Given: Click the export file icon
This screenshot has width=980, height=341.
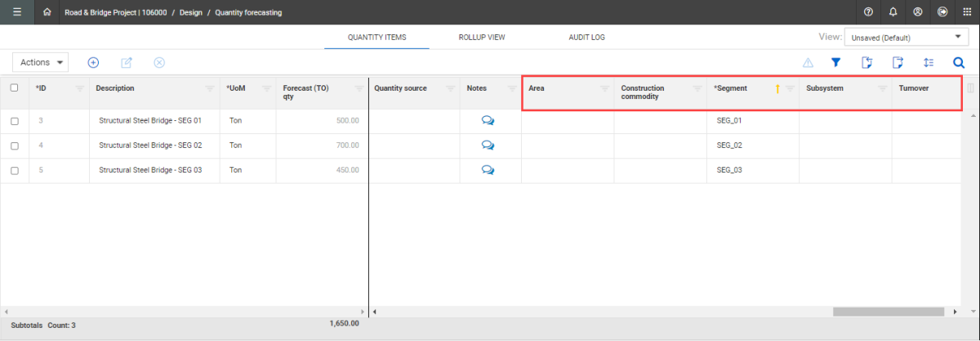Looking at the screenshot, I should click(898, 62).
